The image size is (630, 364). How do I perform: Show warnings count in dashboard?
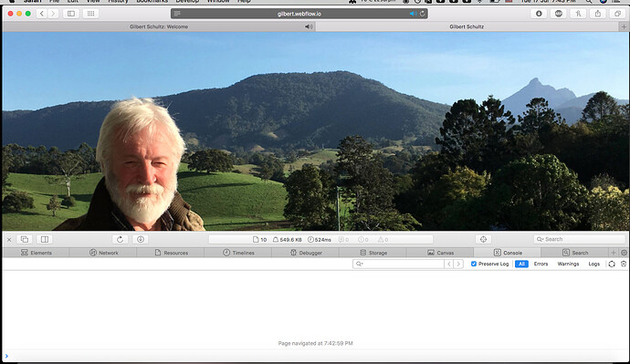tap(383, 240)
